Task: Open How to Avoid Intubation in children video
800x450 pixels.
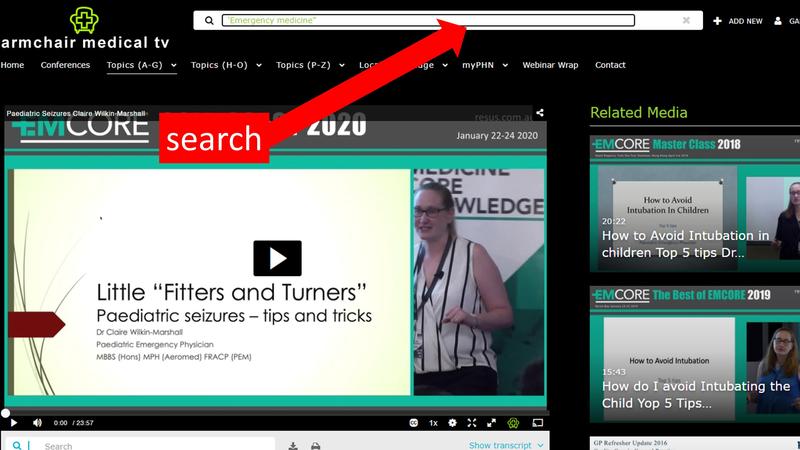Action: tap(695, 204)
